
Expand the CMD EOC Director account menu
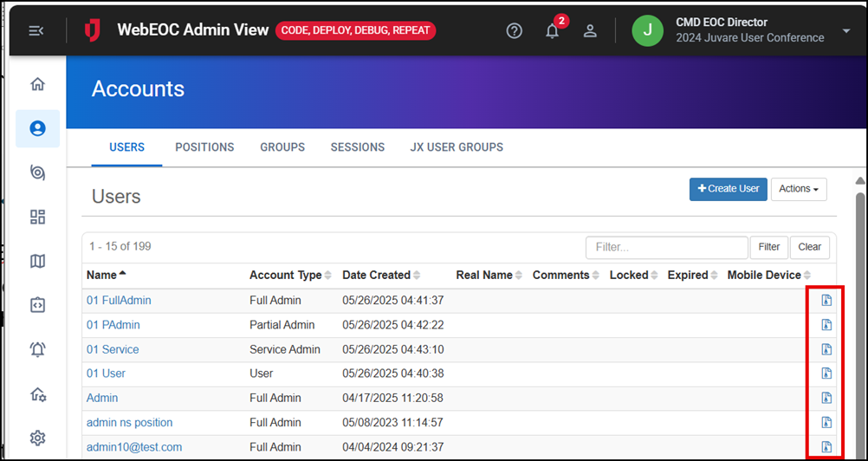click(846, 31)
